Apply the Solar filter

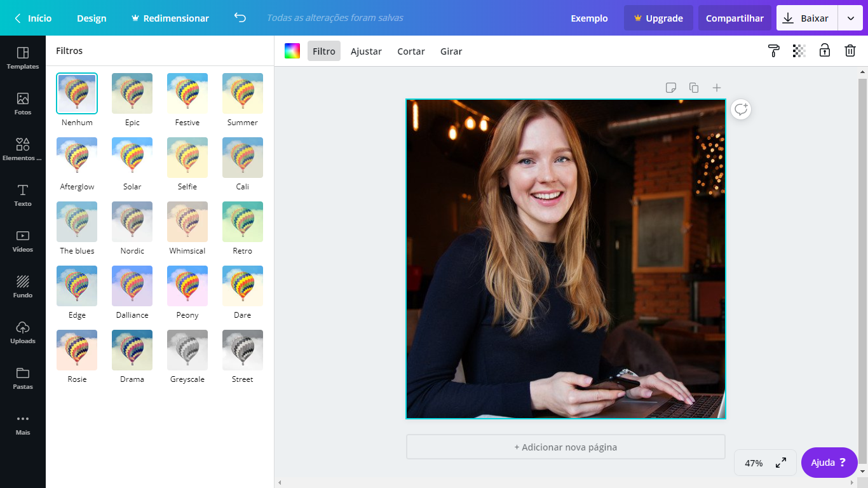click(132, 158)
